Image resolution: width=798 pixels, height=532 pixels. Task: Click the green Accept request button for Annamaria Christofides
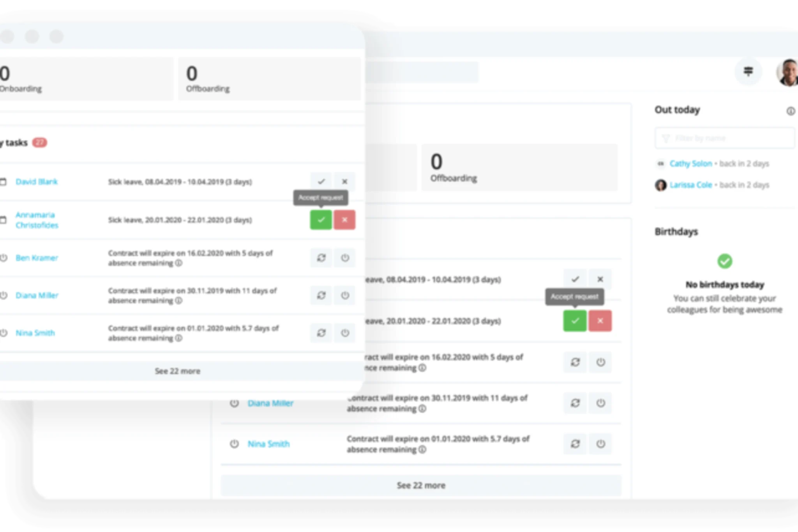[x=321, y=219]
